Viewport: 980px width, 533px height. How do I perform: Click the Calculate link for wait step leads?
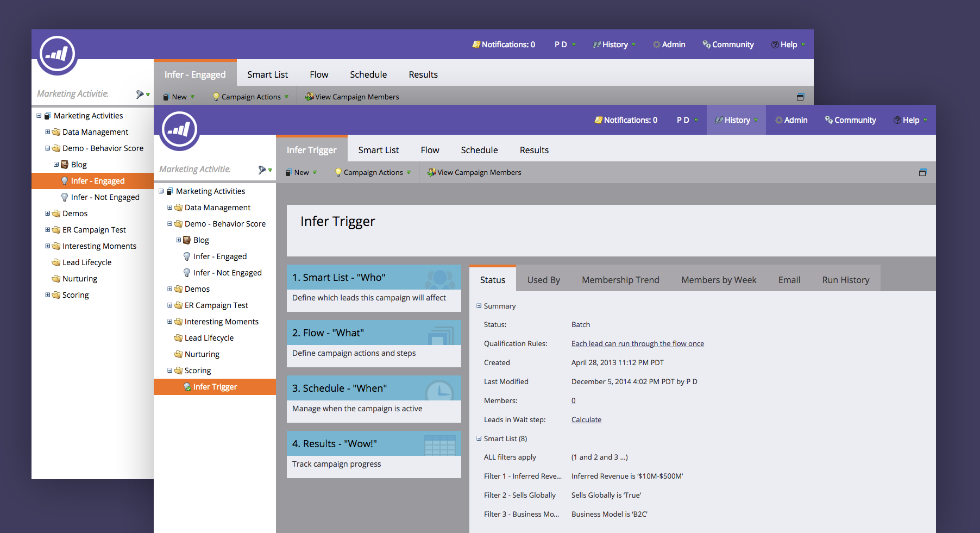(x=586, y=419)
